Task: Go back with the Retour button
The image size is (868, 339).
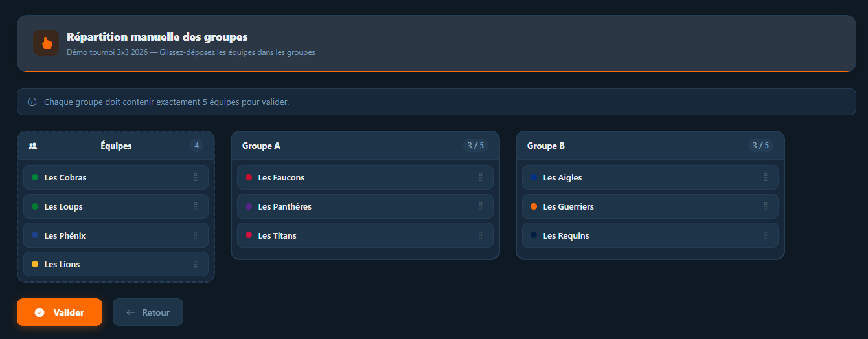Action: 148,312
